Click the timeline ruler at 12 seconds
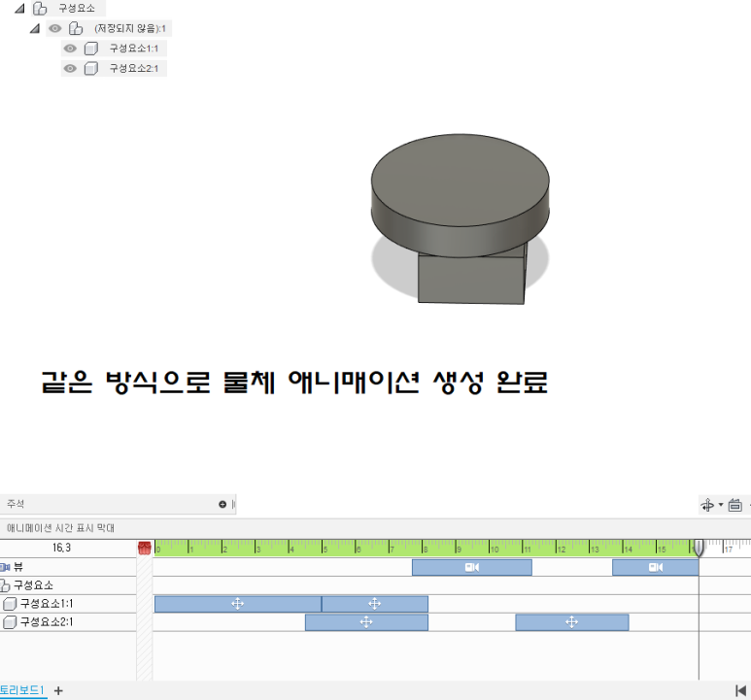 tap(557, 548)
